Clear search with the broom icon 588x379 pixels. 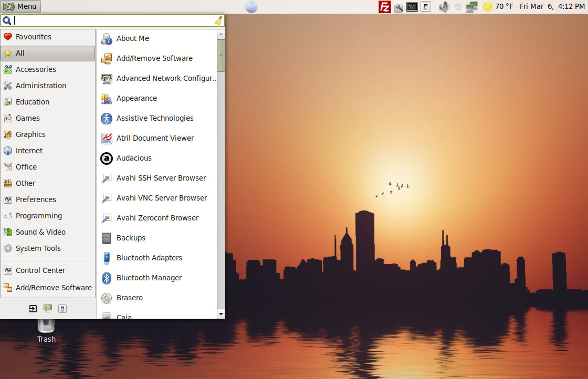(x=218, y=21)
